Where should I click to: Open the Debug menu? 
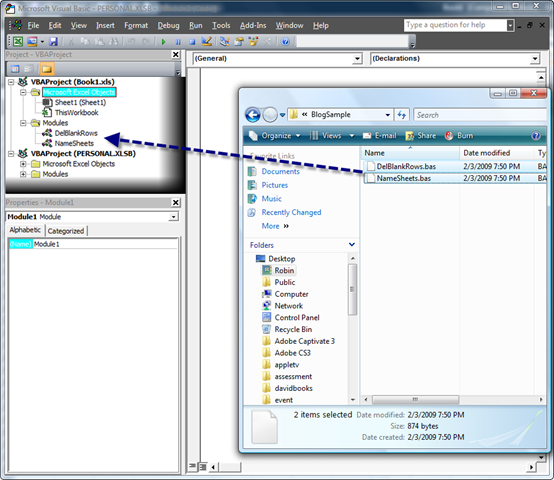click(x=168, y=25)
